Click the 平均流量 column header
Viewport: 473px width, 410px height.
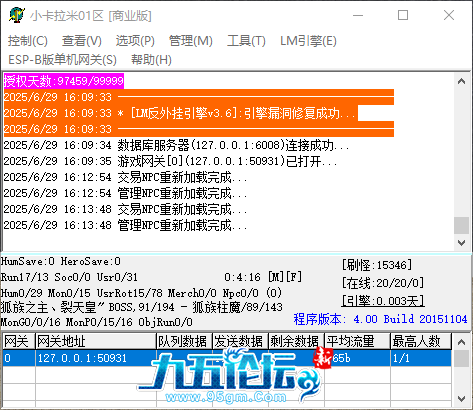click(x=357, y=342)
